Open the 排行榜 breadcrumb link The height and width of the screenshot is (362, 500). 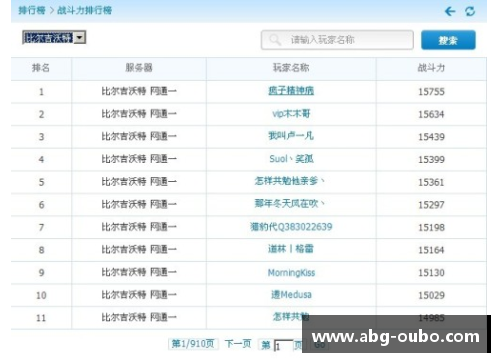coord(32,10)
